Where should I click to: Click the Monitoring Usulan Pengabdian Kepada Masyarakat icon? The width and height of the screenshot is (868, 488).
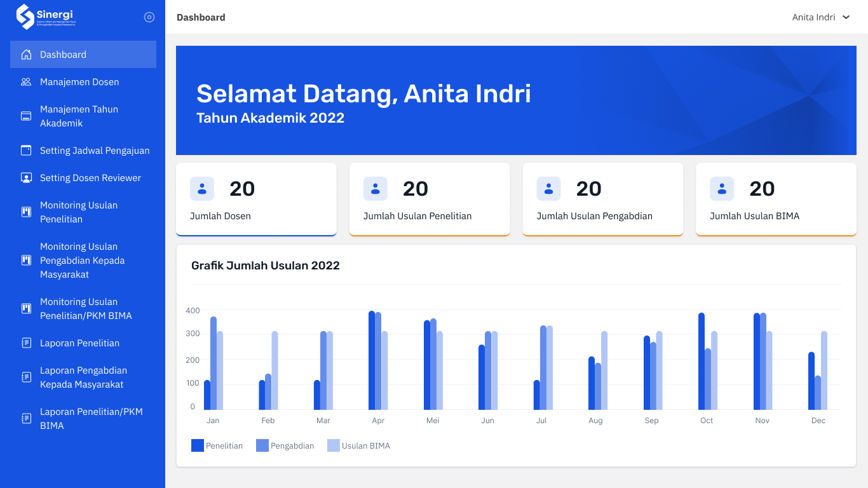pos(26,261)
